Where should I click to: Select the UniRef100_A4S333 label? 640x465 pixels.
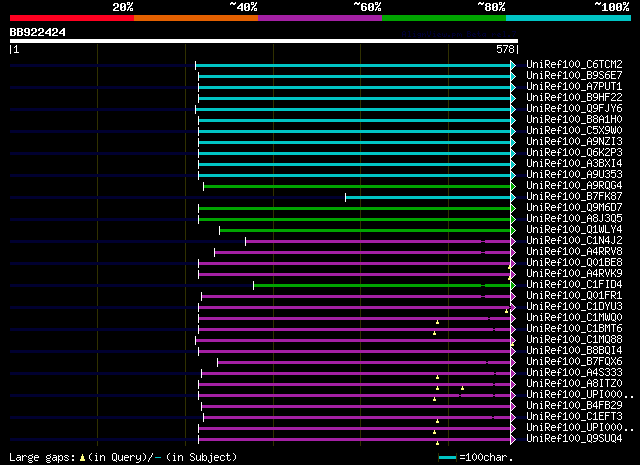point(574,373)
